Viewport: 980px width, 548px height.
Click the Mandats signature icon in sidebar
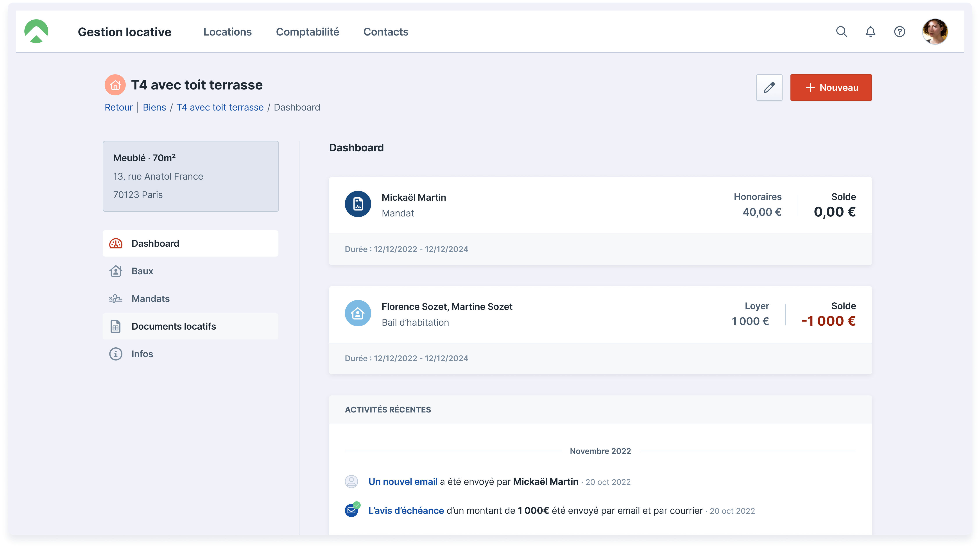[116, 299]
